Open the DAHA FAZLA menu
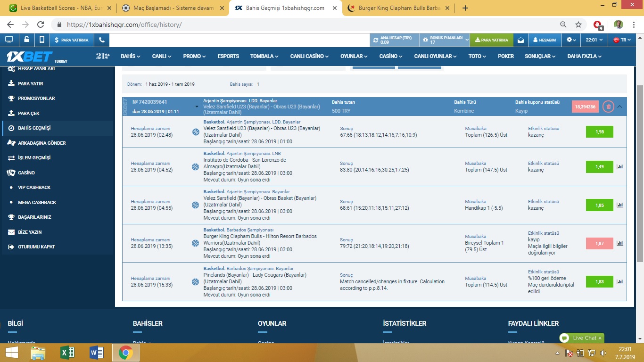This screenshot has width=644, height=362. pyautogui.click(x=585, y=56)
